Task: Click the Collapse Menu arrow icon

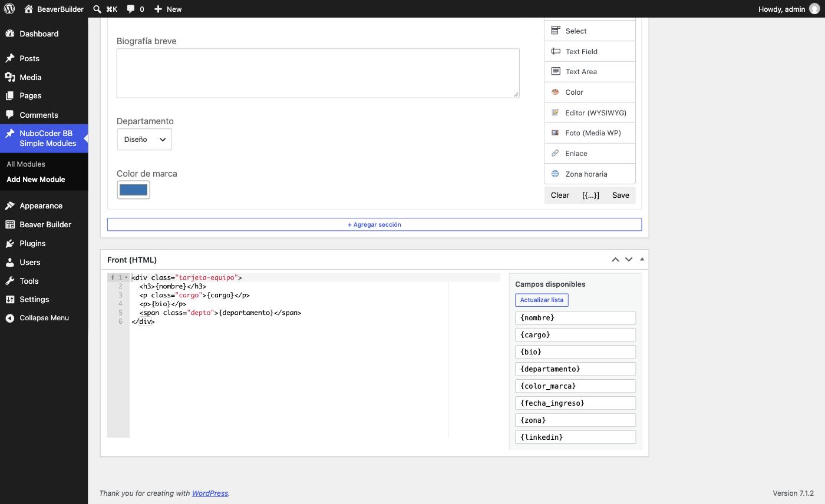Action: (x=10, y=318)
